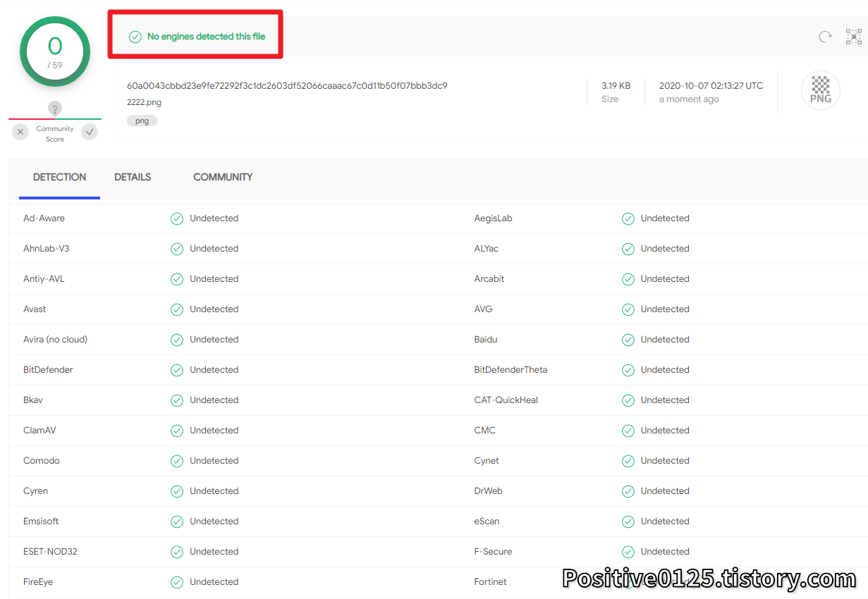Viewport: 868px width, 599px height.
Task: Click the Antiy-AVL engine name
Action: [x=44, y=279]
